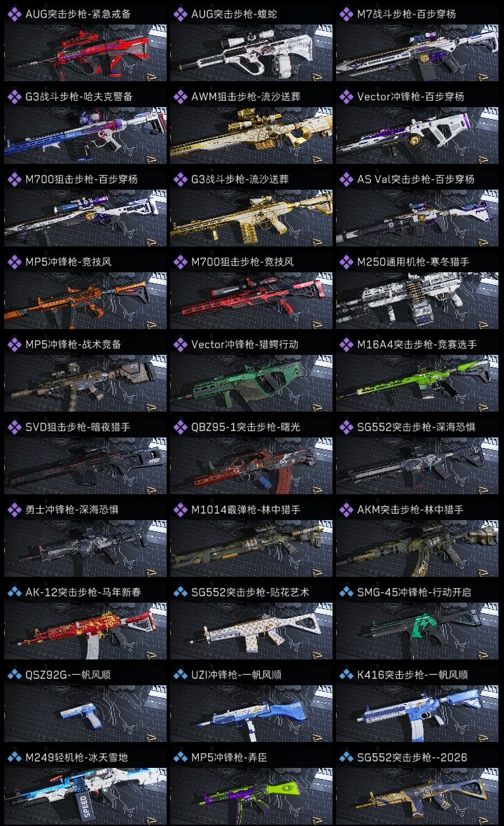This screenshot has width=504, height=826.
Task: Open the M249轻机枪-冰天雪地 weapon image
Action: point(85,796)
